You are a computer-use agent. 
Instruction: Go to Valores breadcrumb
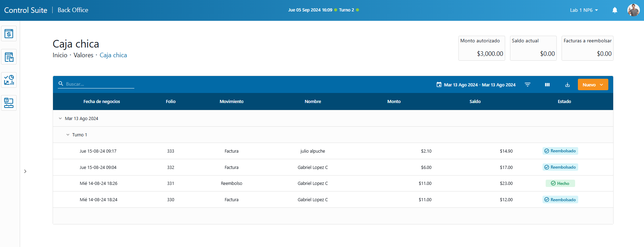tap(83, 55)
